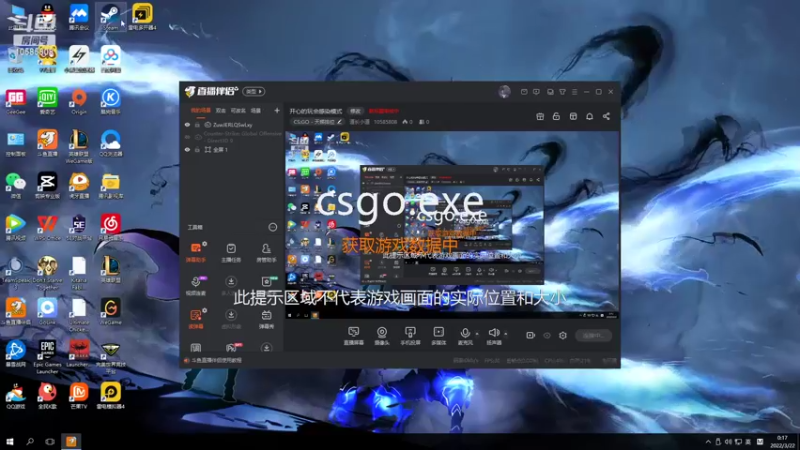Open the taskbar clock and date
The image size is (800, 450).
pyautogui.click(x=782, y=442)
